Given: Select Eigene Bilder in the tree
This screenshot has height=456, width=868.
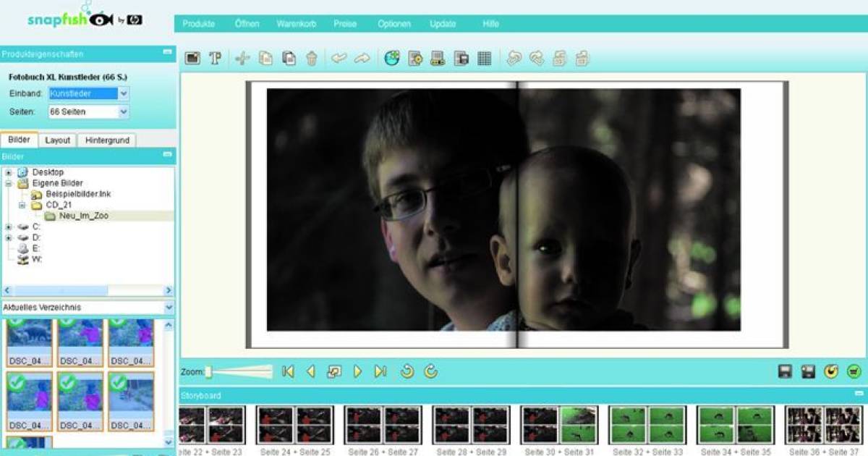Looking at the screenshot, I should (57, 183).
